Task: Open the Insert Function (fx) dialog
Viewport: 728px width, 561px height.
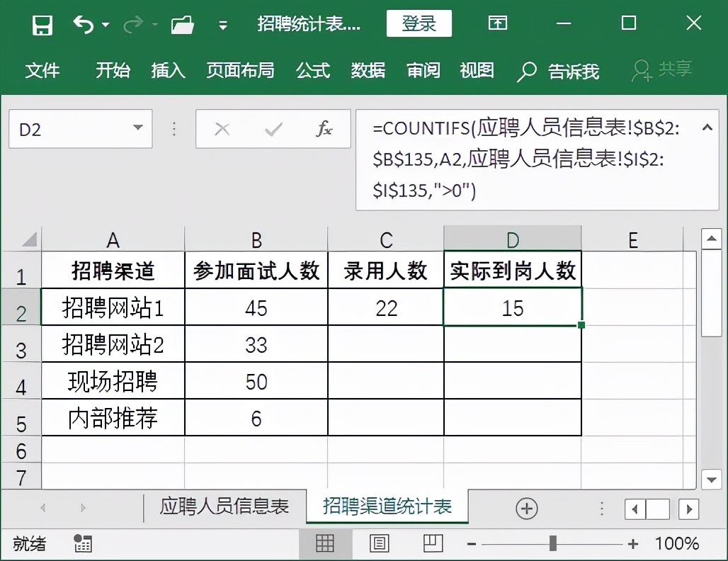Action: pos(325,129)
